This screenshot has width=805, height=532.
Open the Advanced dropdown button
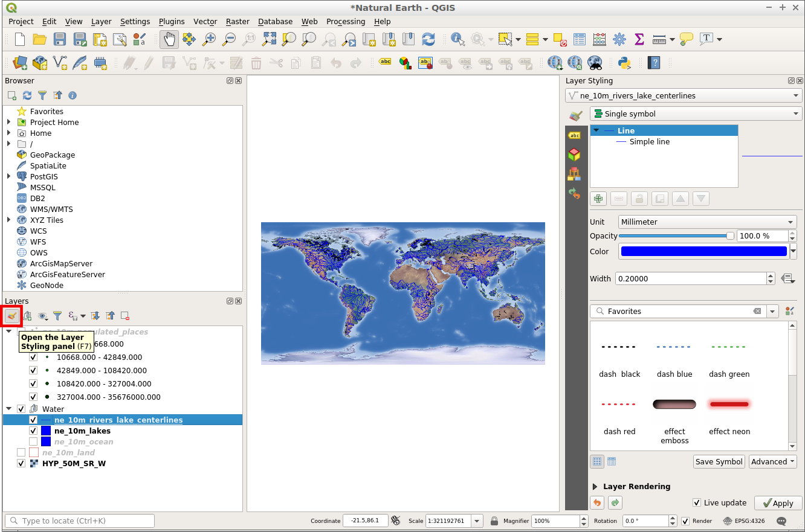click(773, 461)
